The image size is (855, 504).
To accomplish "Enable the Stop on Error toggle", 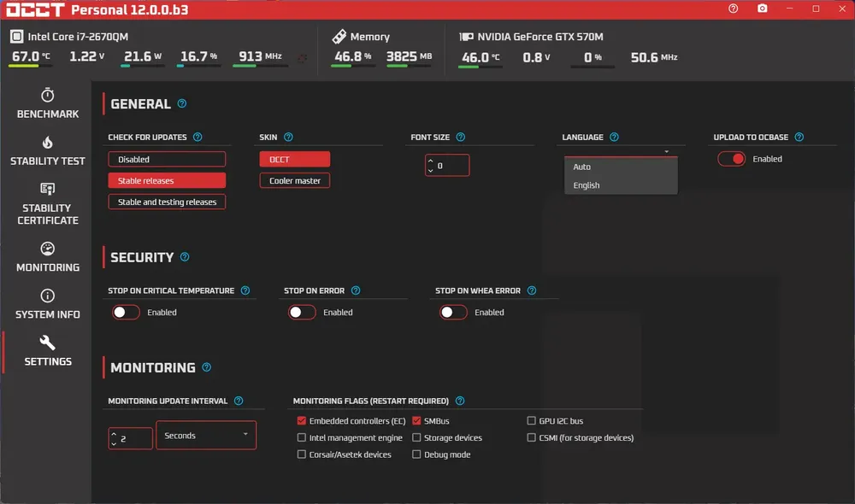I will [302, 312].
